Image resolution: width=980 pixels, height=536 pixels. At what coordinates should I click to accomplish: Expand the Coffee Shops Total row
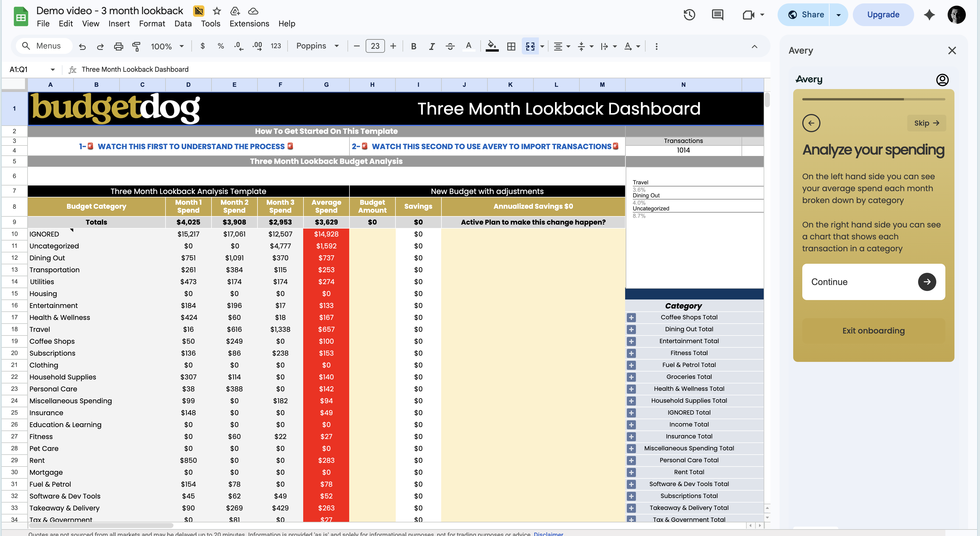[x=632, y=317]
